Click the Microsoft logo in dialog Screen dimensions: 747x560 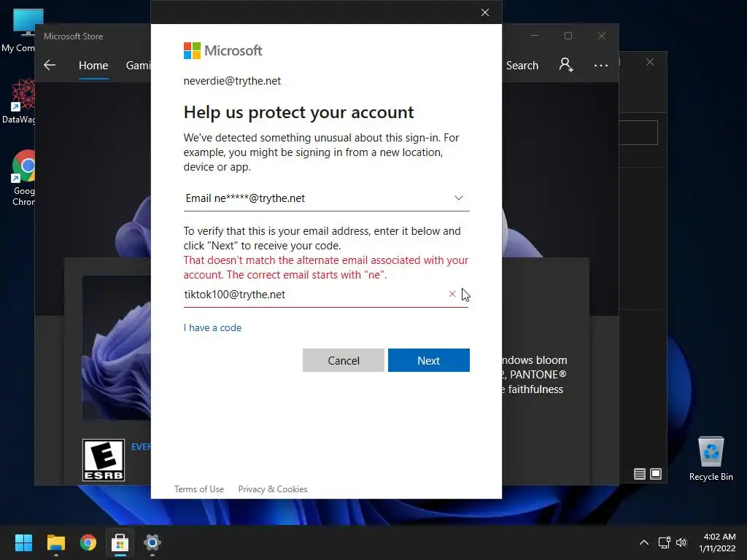point(222,50)
